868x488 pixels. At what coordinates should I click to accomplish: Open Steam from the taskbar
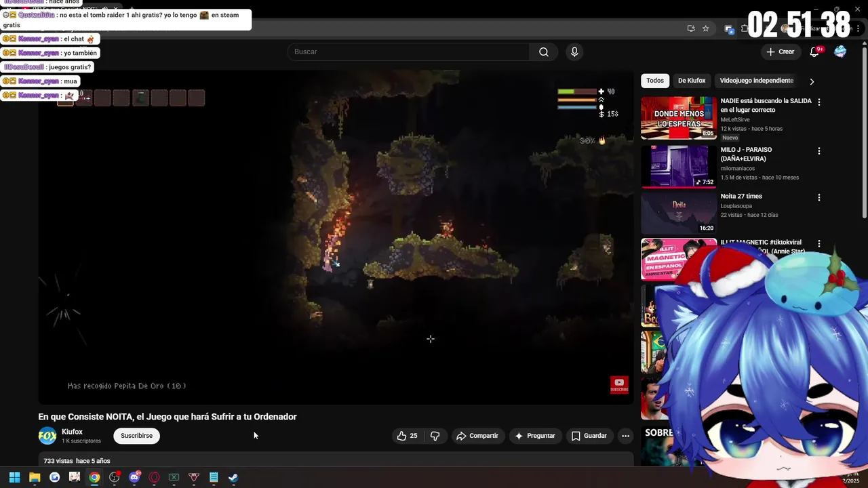click(x=233, y=477)
